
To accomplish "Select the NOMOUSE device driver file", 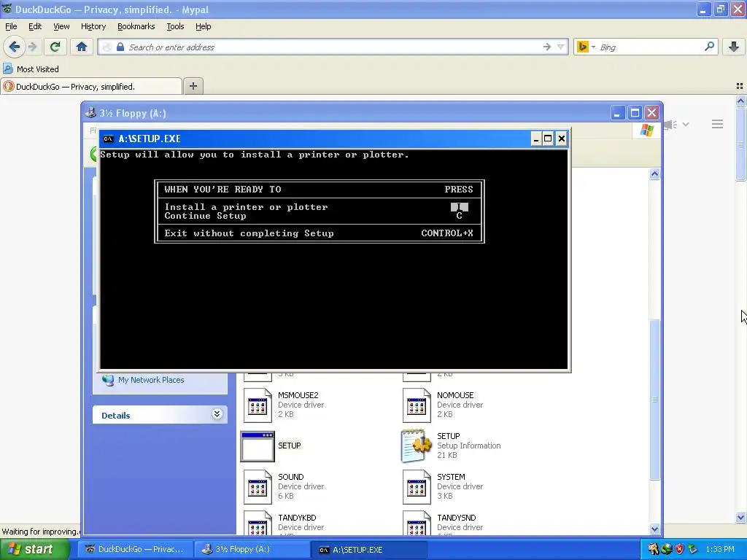I will click(x=443, y=405).
